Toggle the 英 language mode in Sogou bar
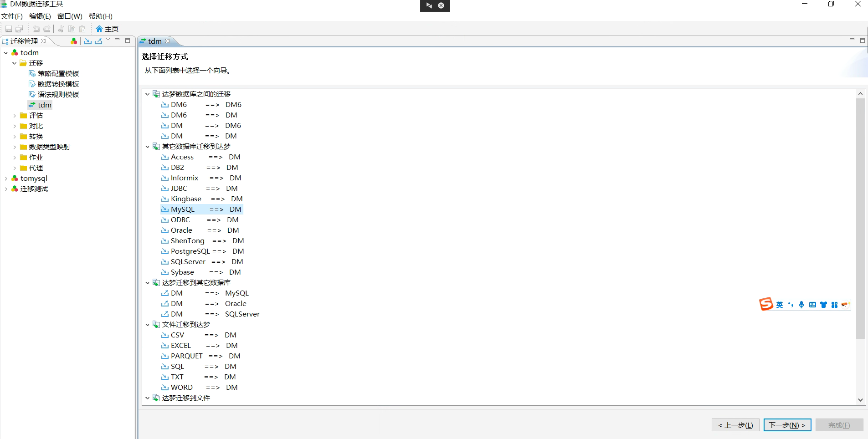This screenshot has height=439, width=868. pos(780,305)
